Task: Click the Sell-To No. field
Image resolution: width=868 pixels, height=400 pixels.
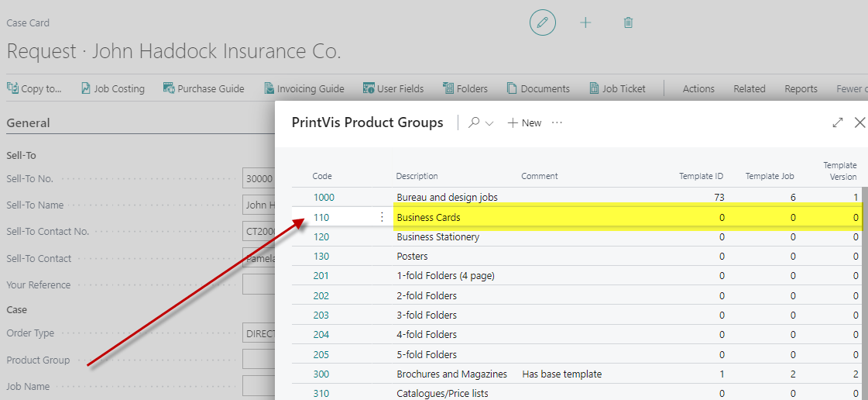Action: point(259,178)
